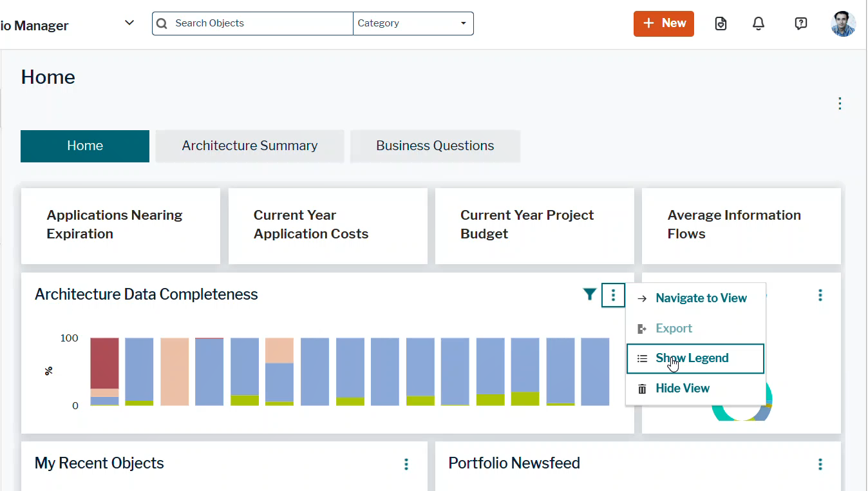The width and height of the screenshot is (868, 491).
Task: Open Portfolio Newsfeed three-dot menu
Action: (820, 464)
